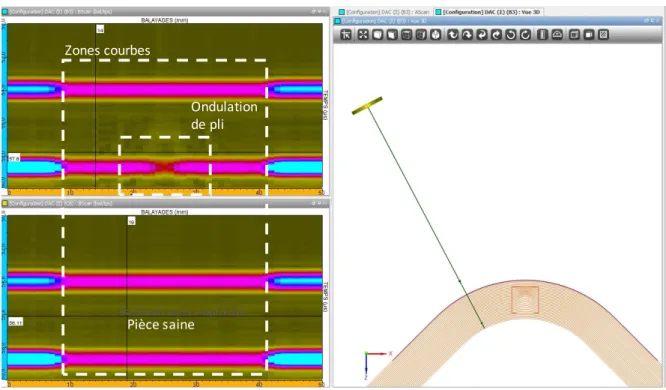Click the Vue 3D panel title bar
This screenshot has width=666, height=390.
point(499,20)
